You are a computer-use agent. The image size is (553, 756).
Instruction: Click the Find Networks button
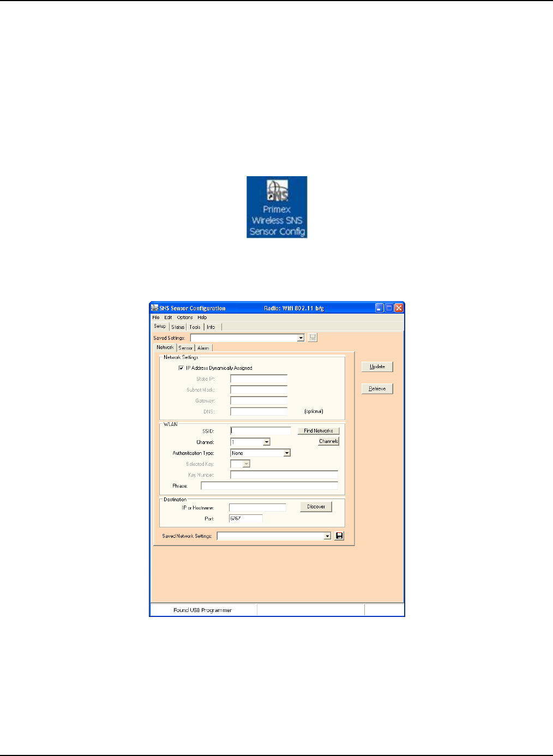coord(318,431)
